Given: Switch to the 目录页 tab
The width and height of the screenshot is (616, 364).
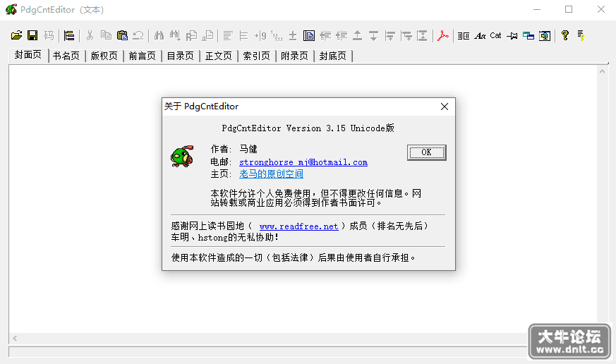Looking at the screenshot, I should [181, 56].
